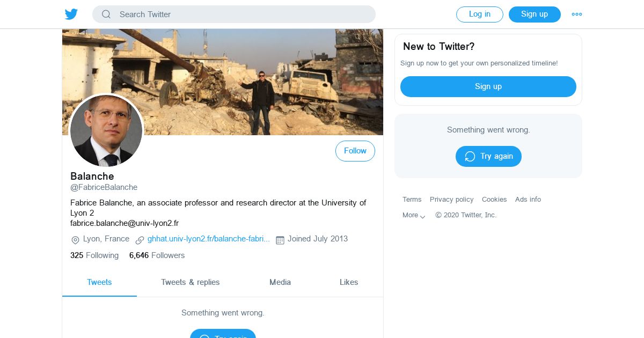The image size is (644, 338).
Task: Click the link chain icon beside profile URL
Action: [140, 240]
